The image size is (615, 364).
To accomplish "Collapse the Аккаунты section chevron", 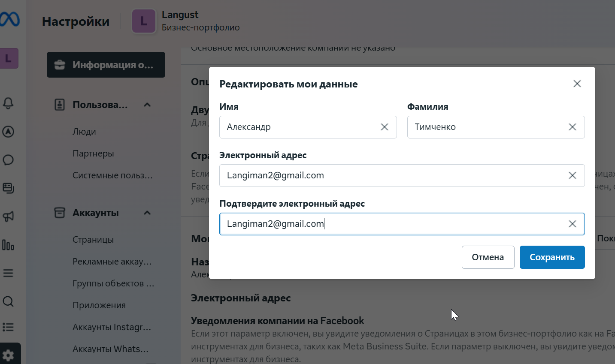I will point(147,213).
